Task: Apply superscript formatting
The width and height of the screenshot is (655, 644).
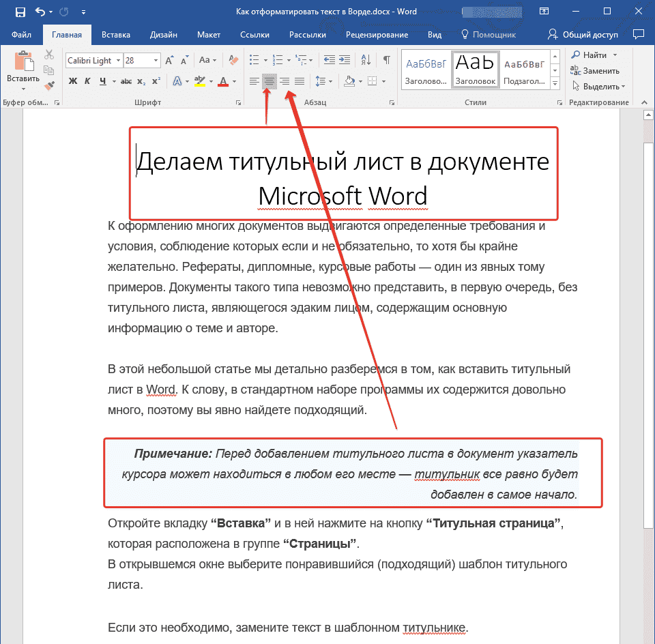Action: tap(156, 80)
